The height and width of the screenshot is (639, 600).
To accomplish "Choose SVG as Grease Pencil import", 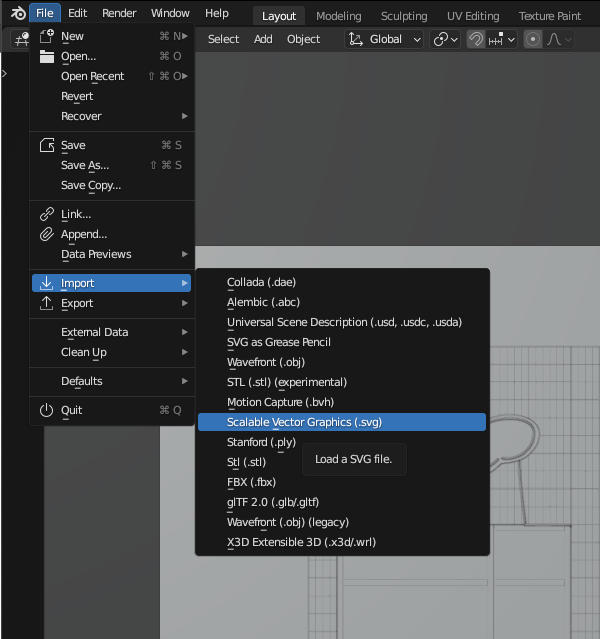I will point(342,342).
